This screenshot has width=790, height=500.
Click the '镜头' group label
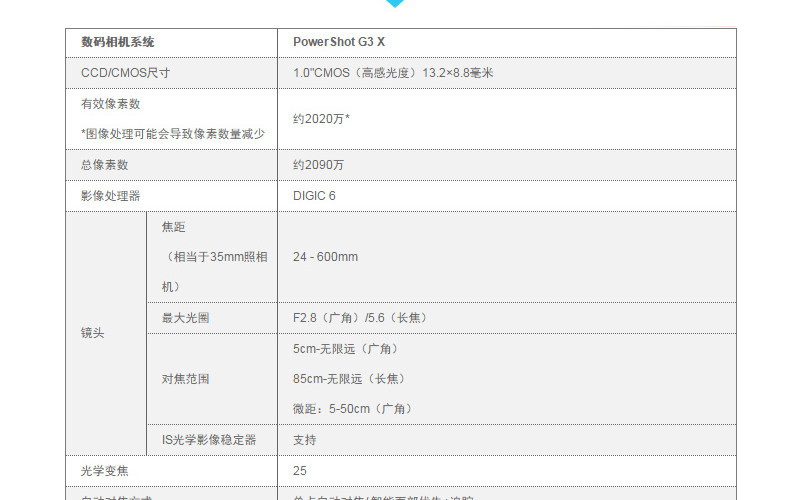(93, 333)
